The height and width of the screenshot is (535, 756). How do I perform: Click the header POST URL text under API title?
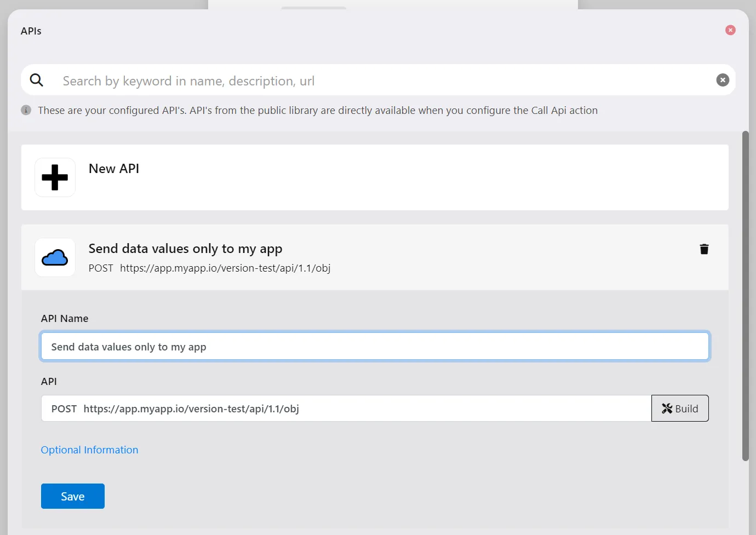[x=209, y=268]
